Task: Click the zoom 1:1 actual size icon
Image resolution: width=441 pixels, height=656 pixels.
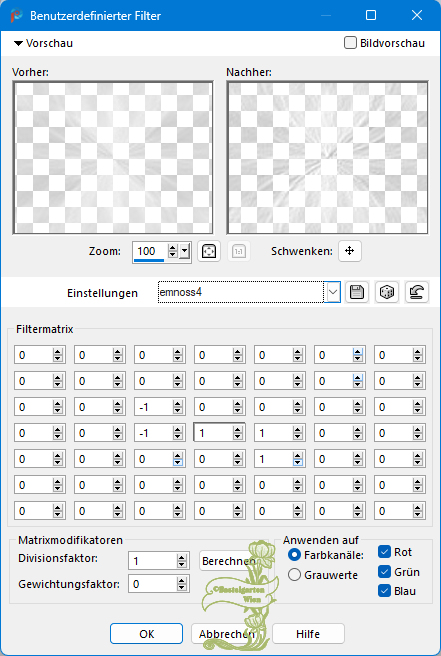Action: (x=238, y=251)
